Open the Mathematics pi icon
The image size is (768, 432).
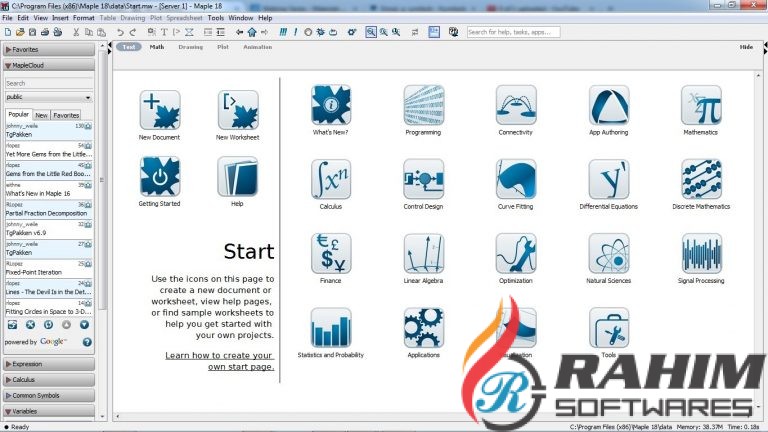click(701, 105)
